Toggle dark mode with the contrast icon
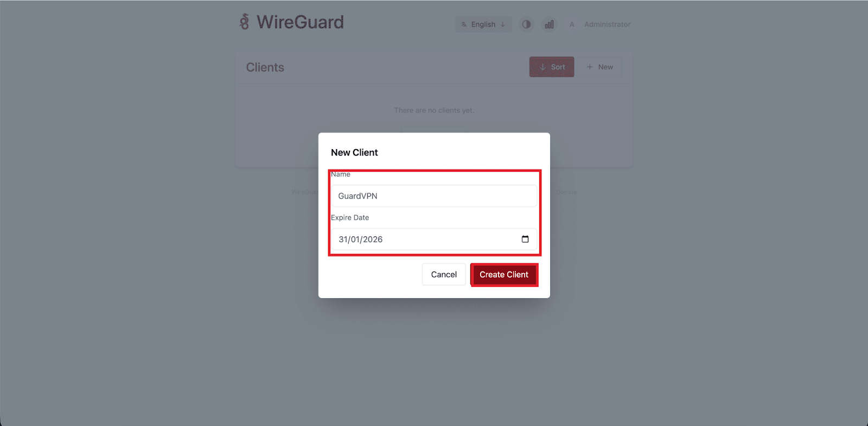Screen dimensions: 868x426 point(526,24)
